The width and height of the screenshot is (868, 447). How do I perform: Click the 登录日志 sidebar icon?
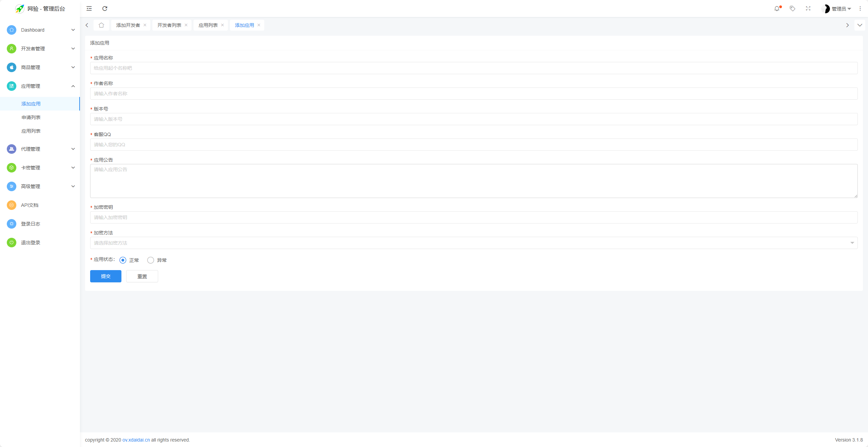tap(12, 224)
